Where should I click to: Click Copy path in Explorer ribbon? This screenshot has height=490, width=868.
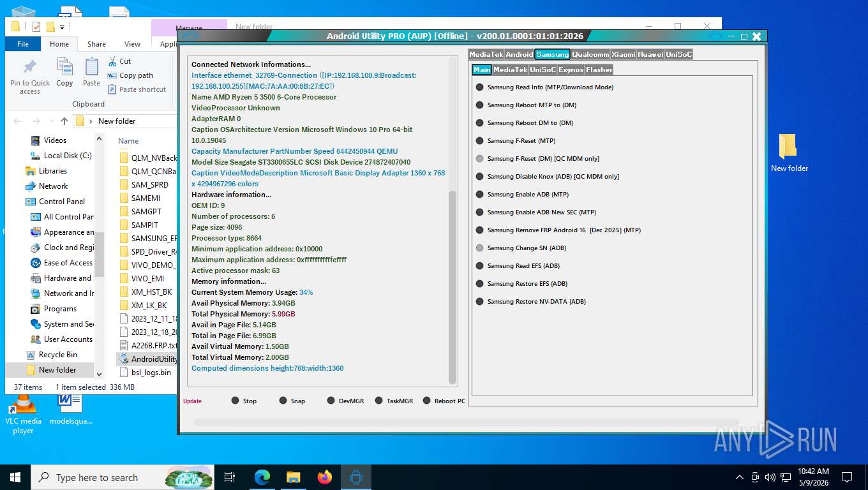pos(130,75)
